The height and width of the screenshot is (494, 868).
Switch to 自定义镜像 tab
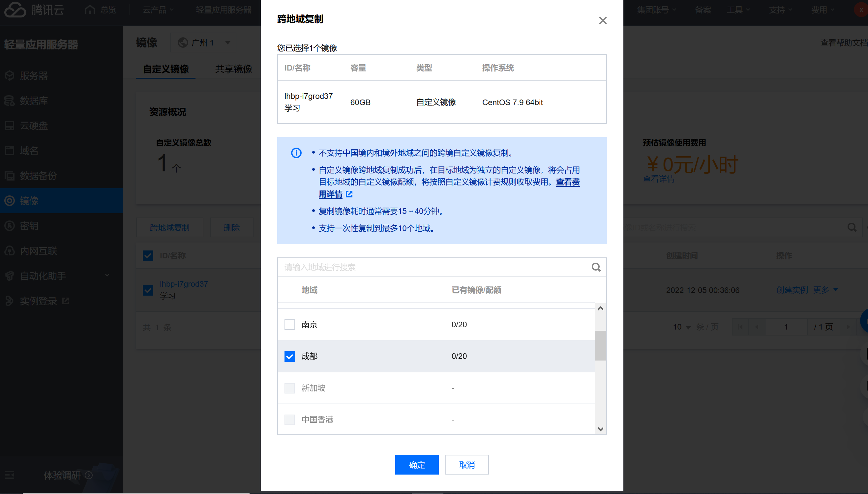165,69
